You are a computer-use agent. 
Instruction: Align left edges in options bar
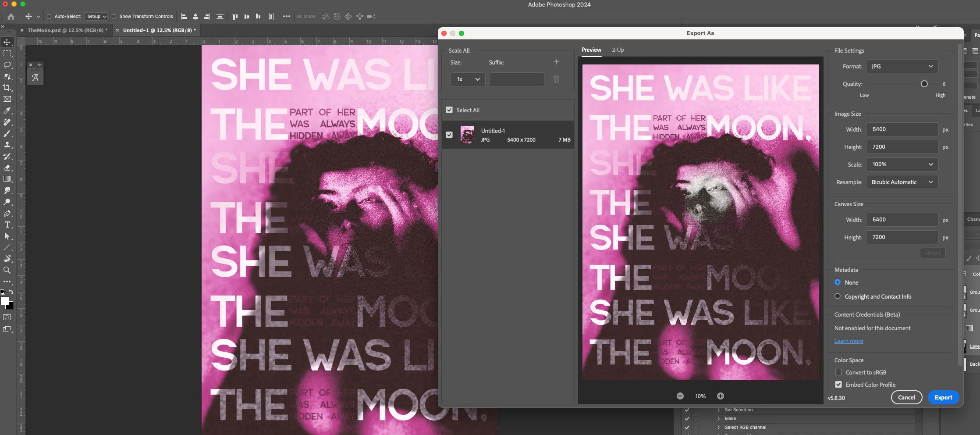point(185,17)
